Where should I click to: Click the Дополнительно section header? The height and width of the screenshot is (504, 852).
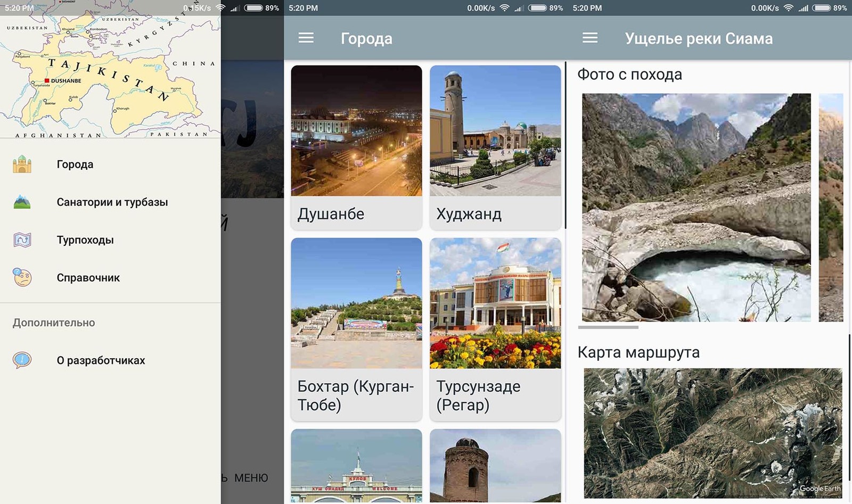coord(54,323)
